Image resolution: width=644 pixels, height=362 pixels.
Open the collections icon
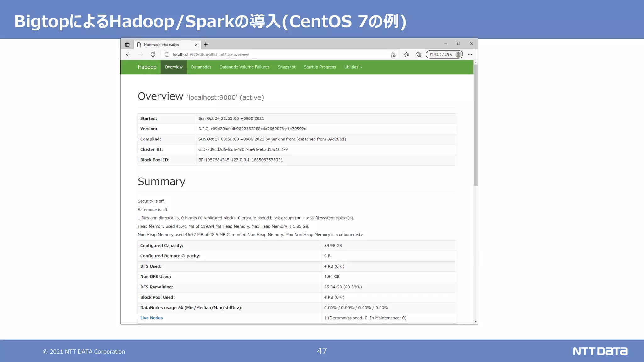click(x=419, y=54)
